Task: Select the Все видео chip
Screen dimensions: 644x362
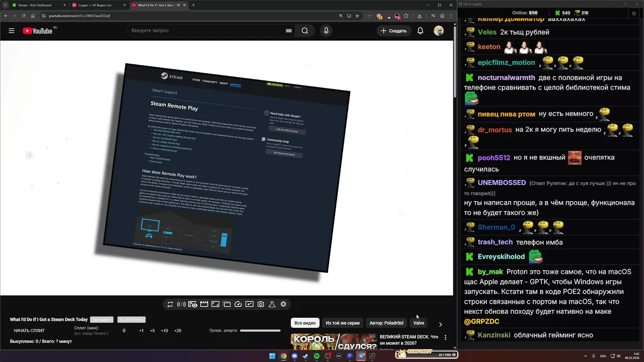Action: click(x=305, y=323)
